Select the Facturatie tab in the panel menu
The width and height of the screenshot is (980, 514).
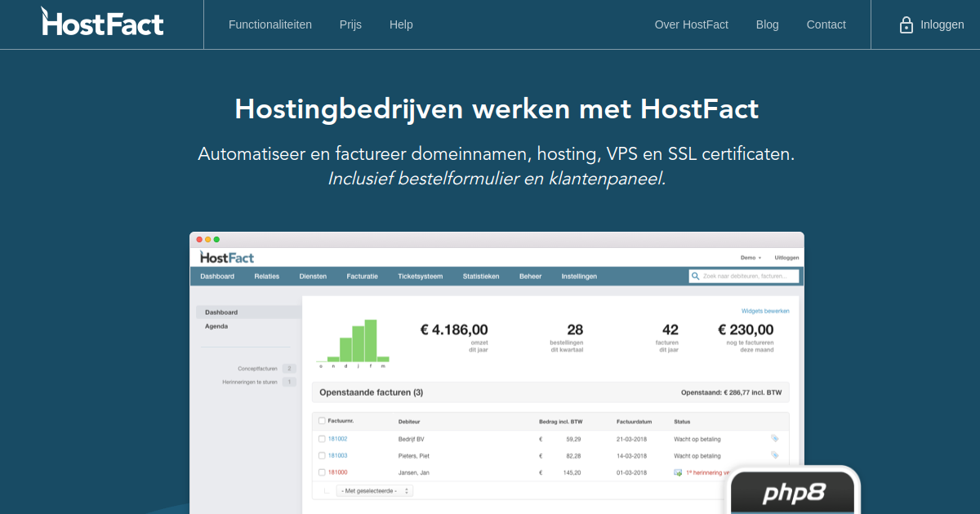(362, 277)
